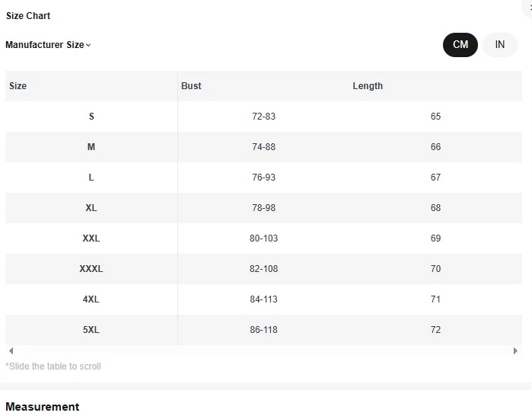Click the chevron next to Manufacturer Size
Screen dimensions: 532x416
[x=88, y=46]
